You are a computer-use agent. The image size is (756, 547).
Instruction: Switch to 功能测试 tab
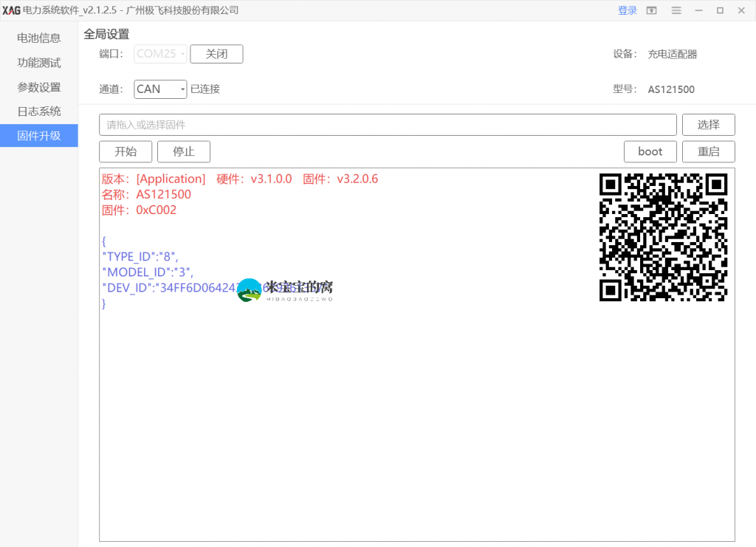[39, 63]
